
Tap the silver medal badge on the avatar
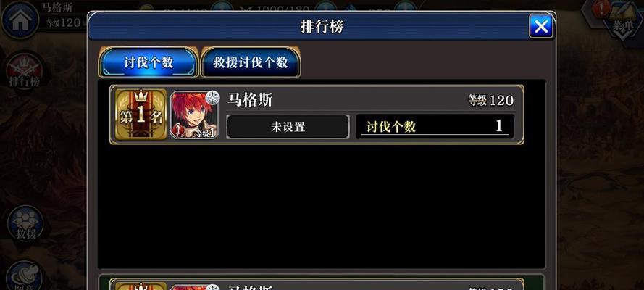tap(213, 98)
